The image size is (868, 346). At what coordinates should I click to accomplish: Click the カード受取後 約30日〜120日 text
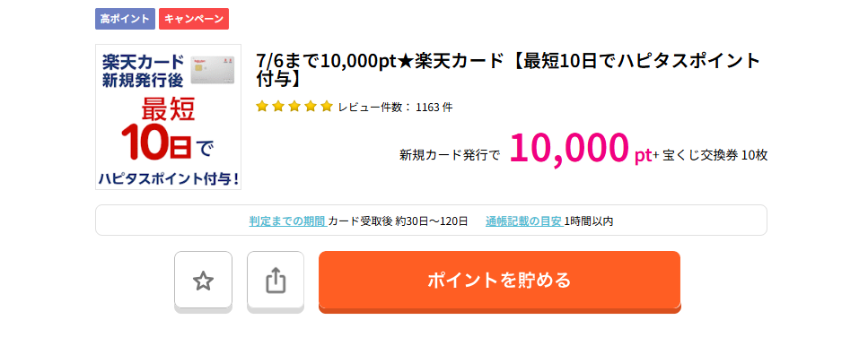tap(398, 221)
